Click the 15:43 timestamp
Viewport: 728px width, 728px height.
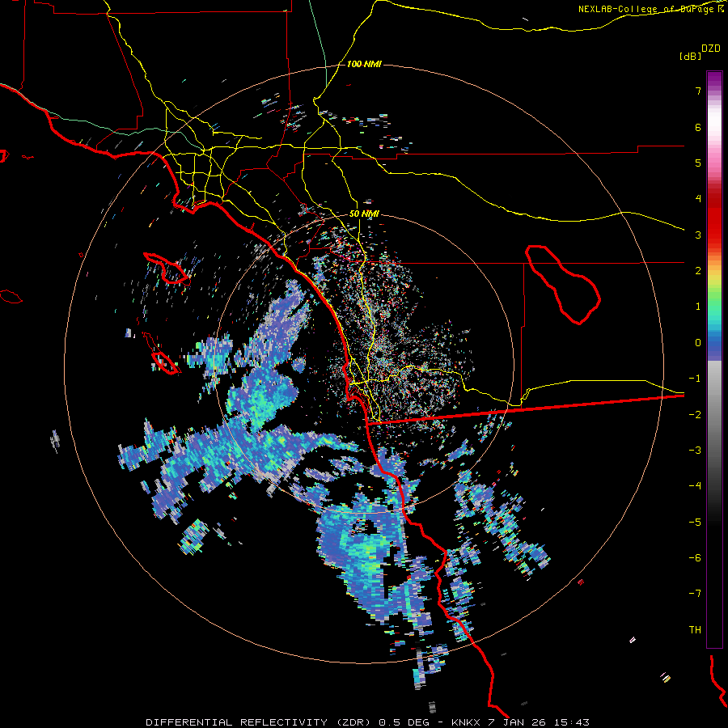coord(572,722)
